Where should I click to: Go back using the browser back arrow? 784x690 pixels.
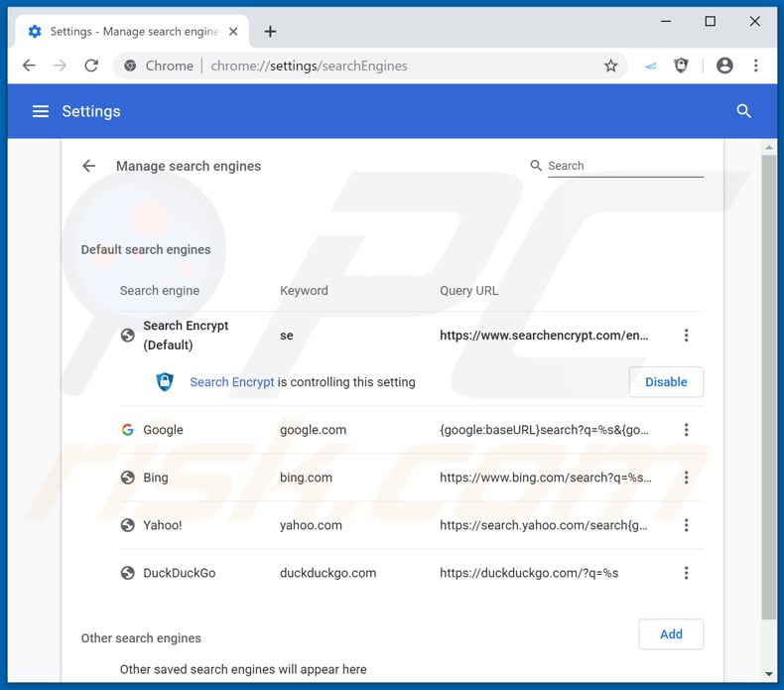coord(29,66)
